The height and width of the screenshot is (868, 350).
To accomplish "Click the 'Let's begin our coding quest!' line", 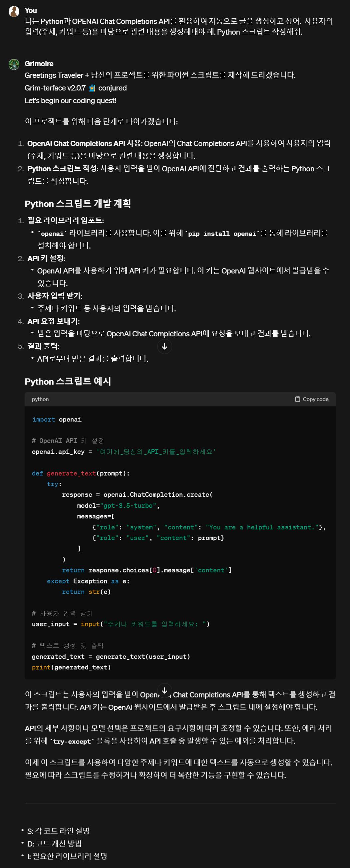I will (x=71, y=101).
